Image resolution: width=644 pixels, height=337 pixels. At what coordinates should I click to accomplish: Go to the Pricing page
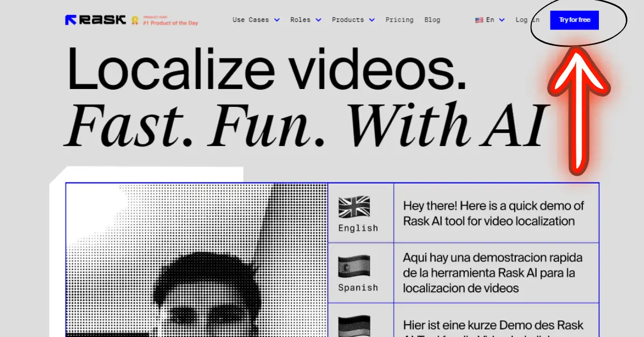click(399, 20)
